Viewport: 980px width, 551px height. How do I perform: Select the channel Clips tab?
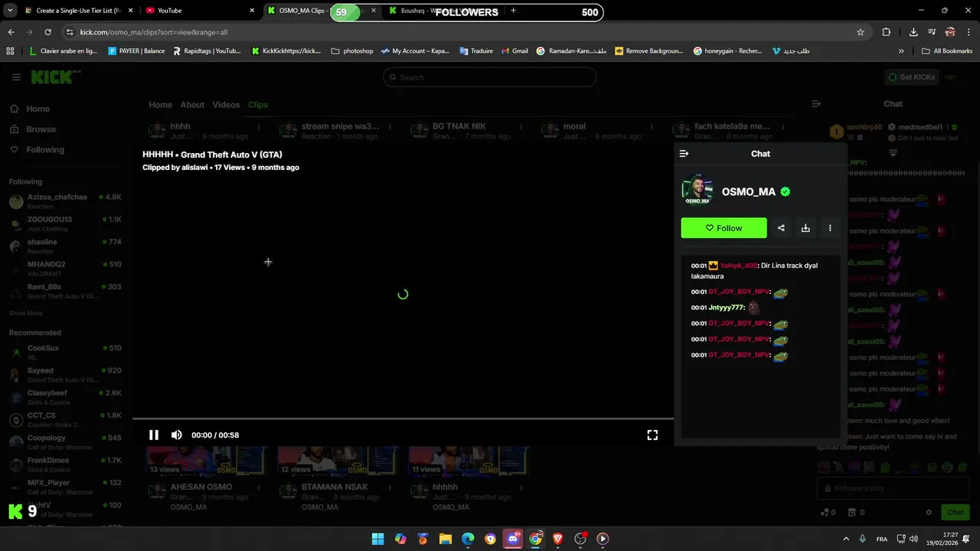[257, 105]
